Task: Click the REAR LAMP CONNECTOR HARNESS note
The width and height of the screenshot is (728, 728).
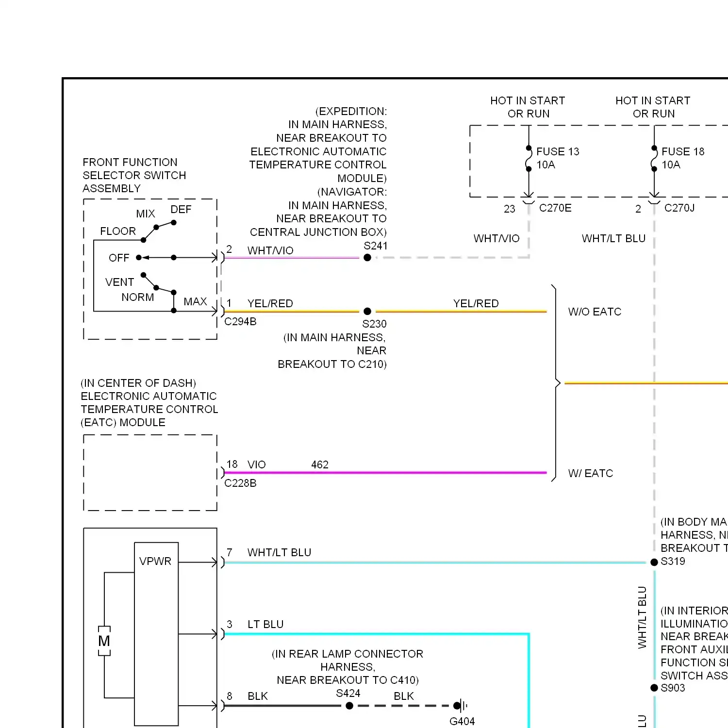Action: (x=347, y=667)
